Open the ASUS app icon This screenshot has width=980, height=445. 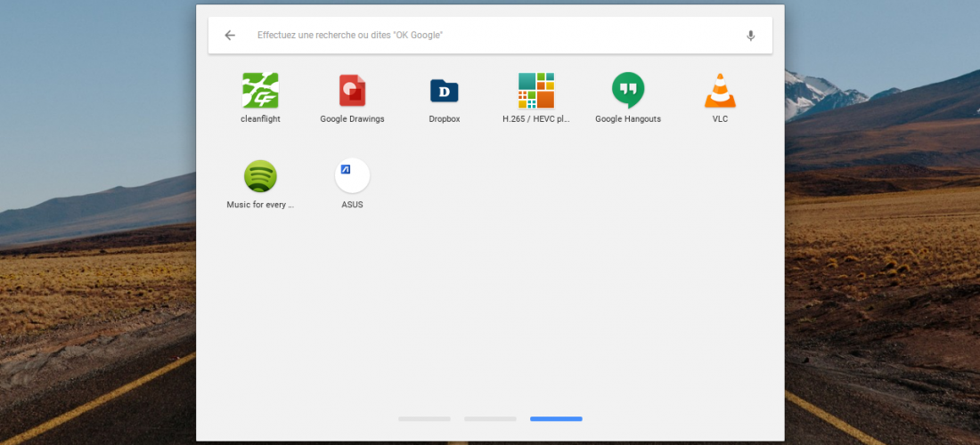pos(353,176)
